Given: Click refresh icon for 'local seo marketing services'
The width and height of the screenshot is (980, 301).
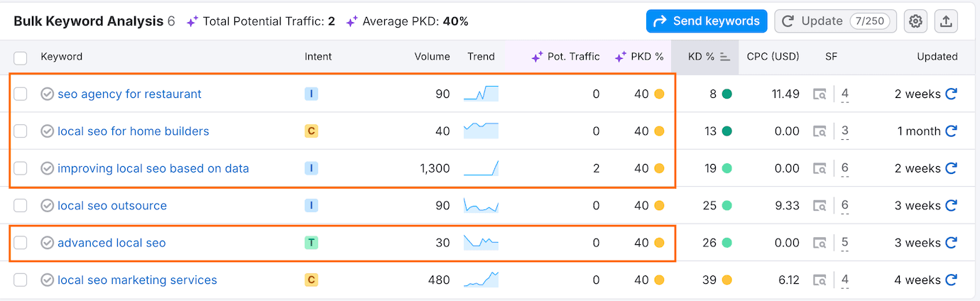Looking at the screenshot, I should point(952,280).
